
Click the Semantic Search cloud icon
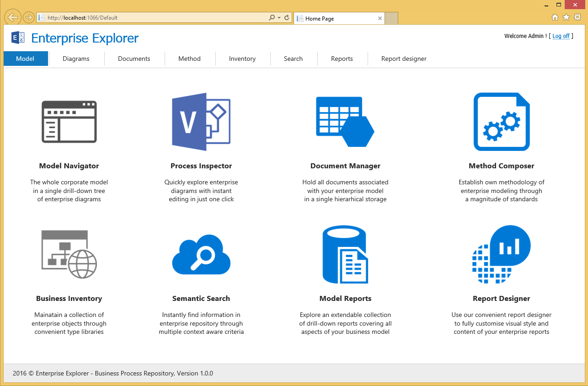tap(201, 254)
